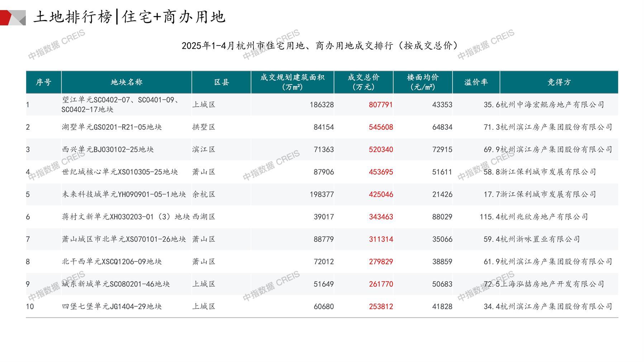The image size is (644, 362).
Task: Click the 楼面均价 column header
Action: (423, 82)
